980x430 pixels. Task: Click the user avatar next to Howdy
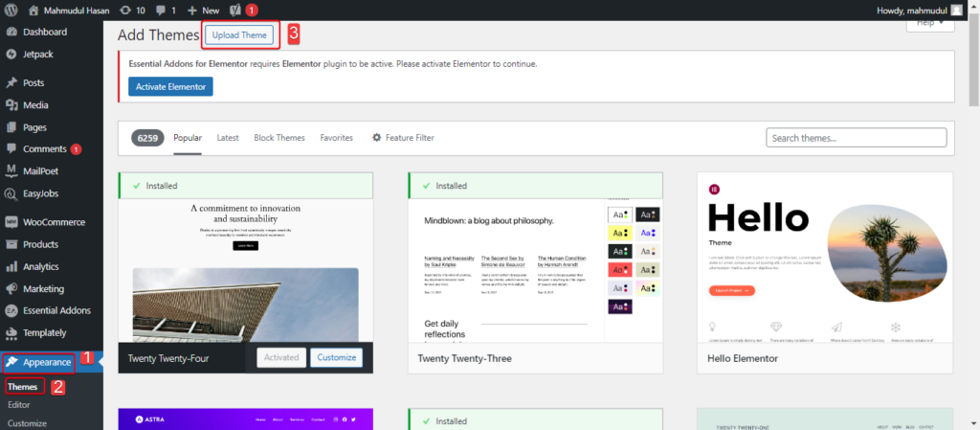coord(956,10)
